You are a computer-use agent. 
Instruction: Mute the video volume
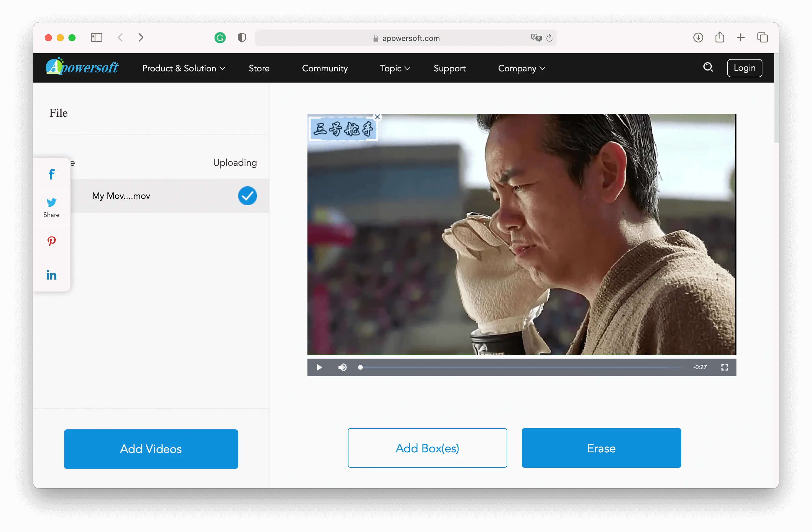342,367
